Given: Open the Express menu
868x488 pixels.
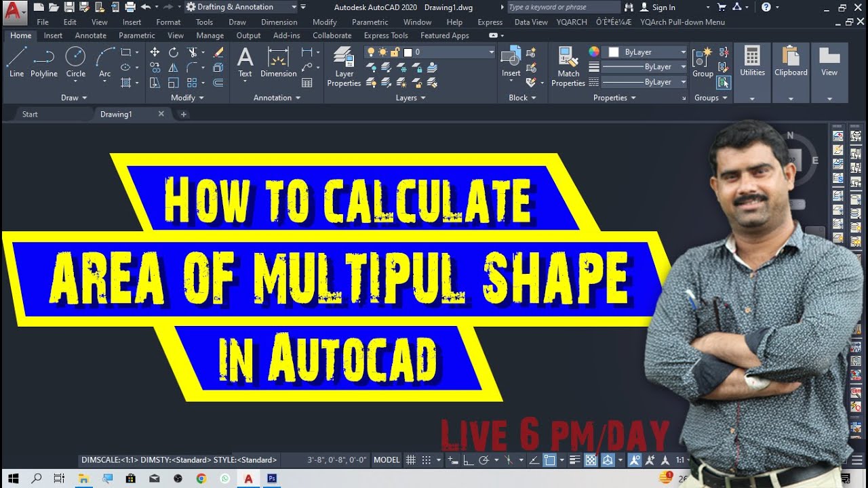Looking at the screenshot, I should (x=490, y=22).
